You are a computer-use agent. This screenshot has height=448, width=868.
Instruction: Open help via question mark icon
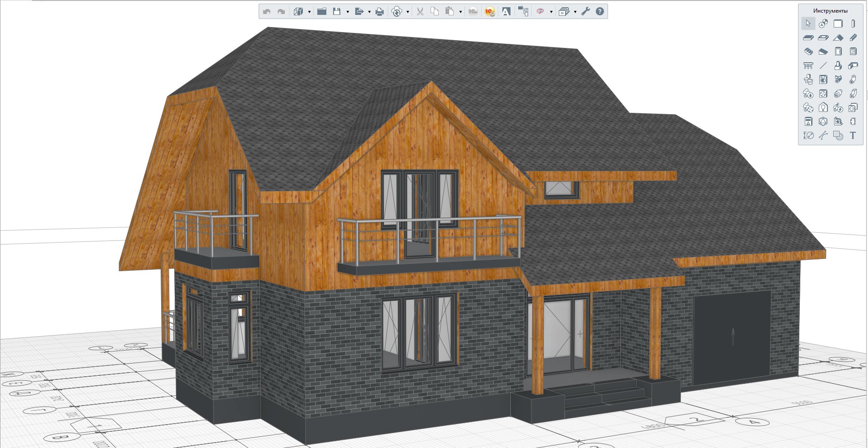pos(599,12)
